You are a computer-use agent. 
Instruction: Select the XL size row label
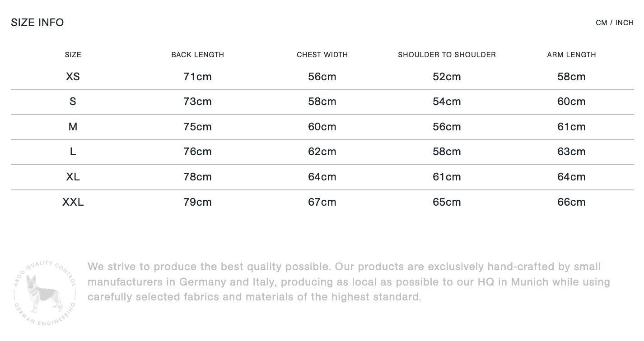click(x=73, y=177)
